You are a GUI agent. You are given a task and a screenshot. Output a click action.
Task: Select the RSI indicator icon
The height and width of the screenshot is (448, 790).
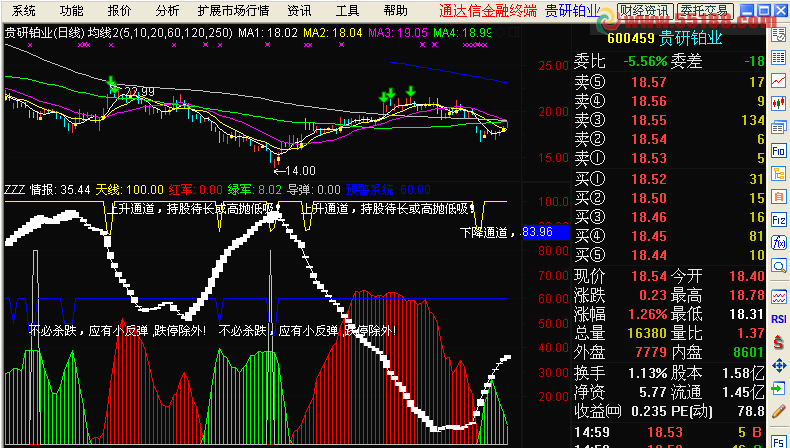(779, 319)
